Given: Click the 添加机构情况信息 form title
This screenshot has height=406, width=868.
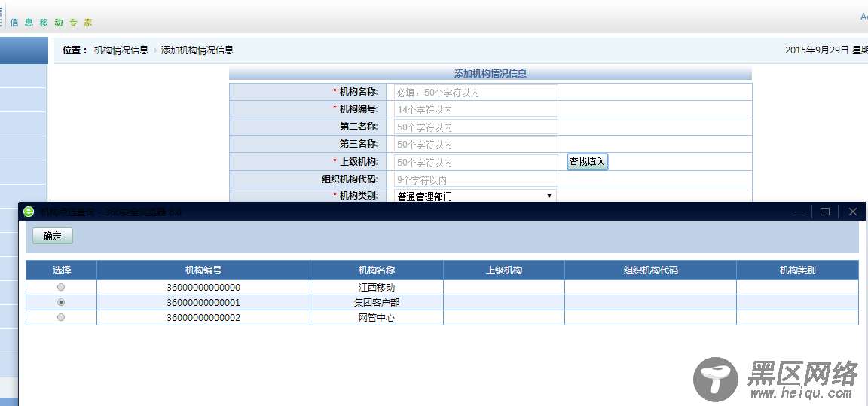Looking at the screenshot, I should (490, 73).
